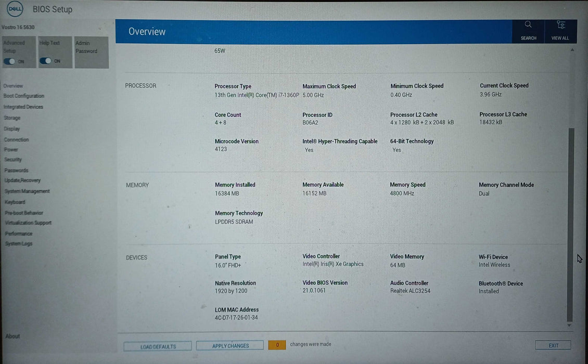This screenshot has width=588, height=364.
Task: Open the Power section
Action: pyautogui.click(x=11, y=149)
